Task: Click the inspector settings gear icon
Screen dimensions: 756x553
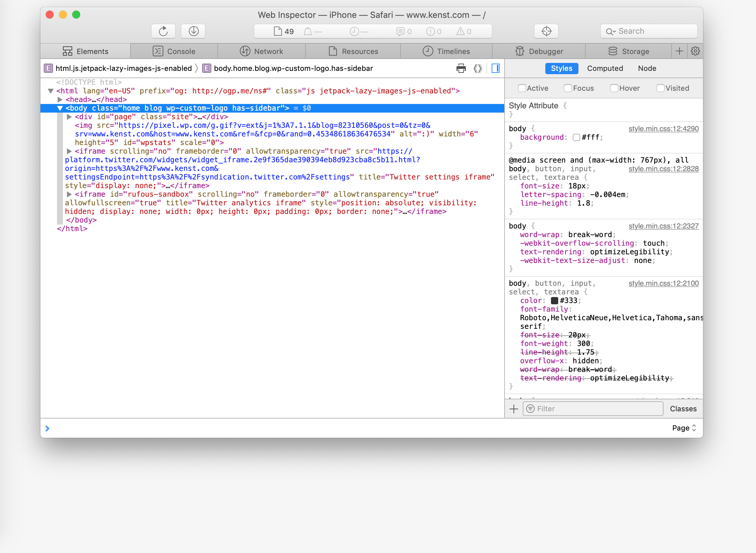Action: point(696,51)
